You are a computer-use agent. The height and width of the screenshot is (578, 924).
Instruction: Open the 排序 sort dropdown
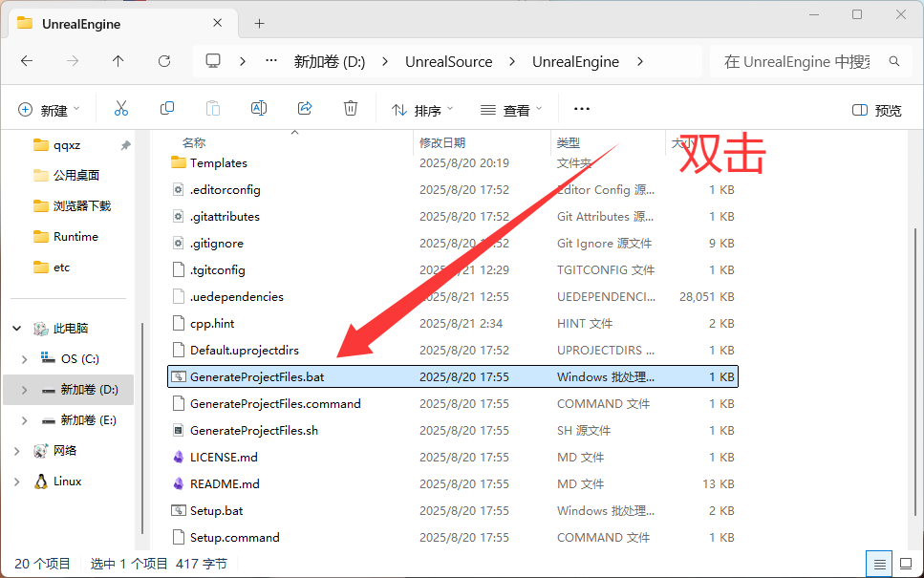(x=422, y=110)
